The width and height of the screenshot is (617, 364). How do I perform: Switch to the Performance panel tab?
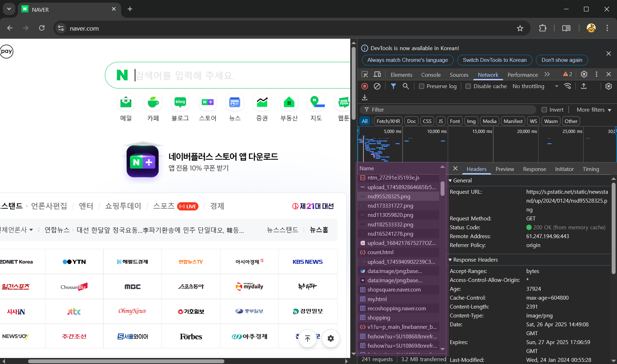point(522,75)
